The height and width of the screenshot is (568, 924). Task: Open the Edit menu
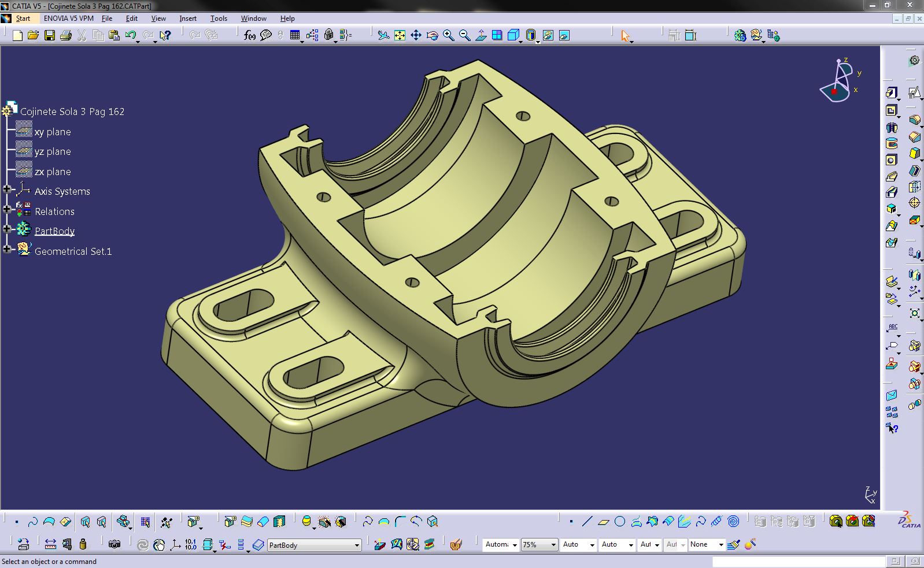(132, 18)
